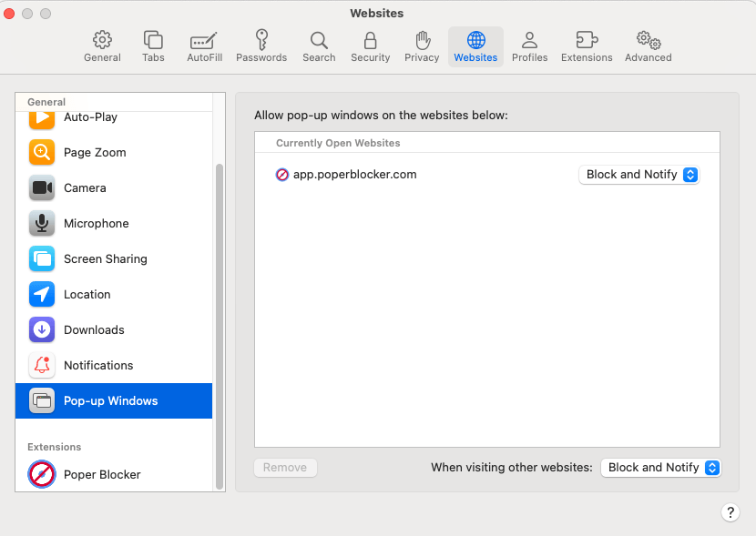This screenshot has width=756, height=536.
Task: Open the Poper Blocker extension settings
Action: click(x=41, y=474)
